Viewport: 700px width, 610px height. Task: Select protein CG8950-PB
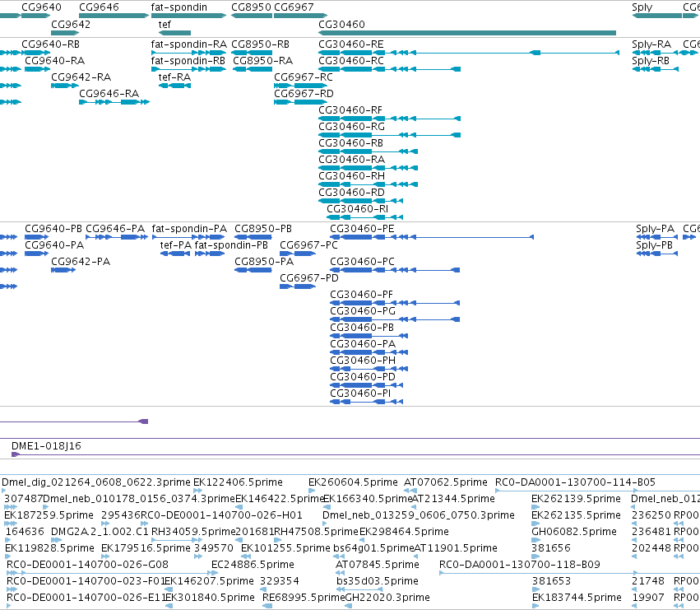(x=263, y=229)
